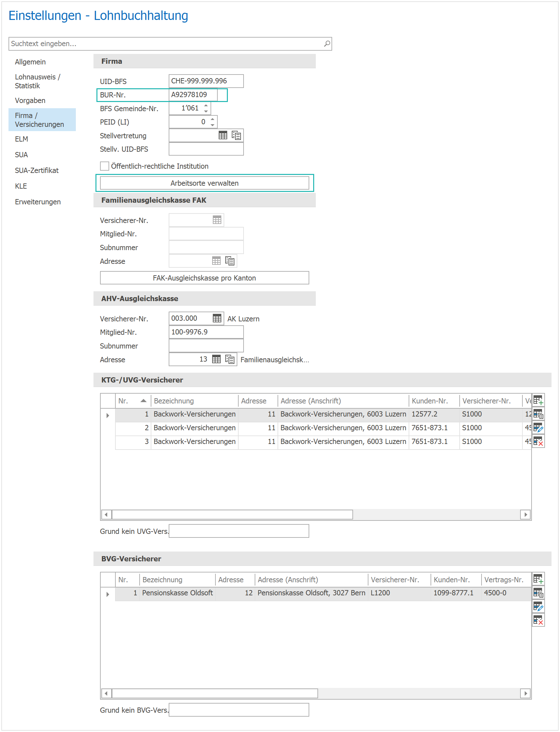560x732 pixels.
Task: Click Grund kein UVG-Vers. input field
Action: click(x=239, y=531)
